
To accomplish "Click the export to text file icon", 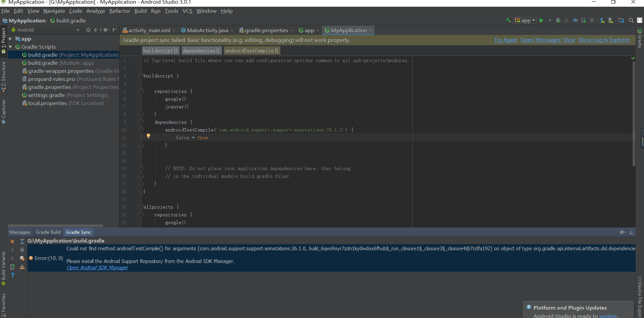I will (x=12, y=267).
